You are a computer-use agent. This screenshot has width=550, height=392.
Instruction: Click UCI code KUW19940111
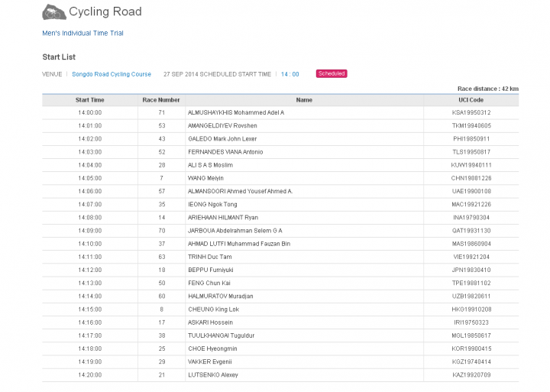click(471, 165)
